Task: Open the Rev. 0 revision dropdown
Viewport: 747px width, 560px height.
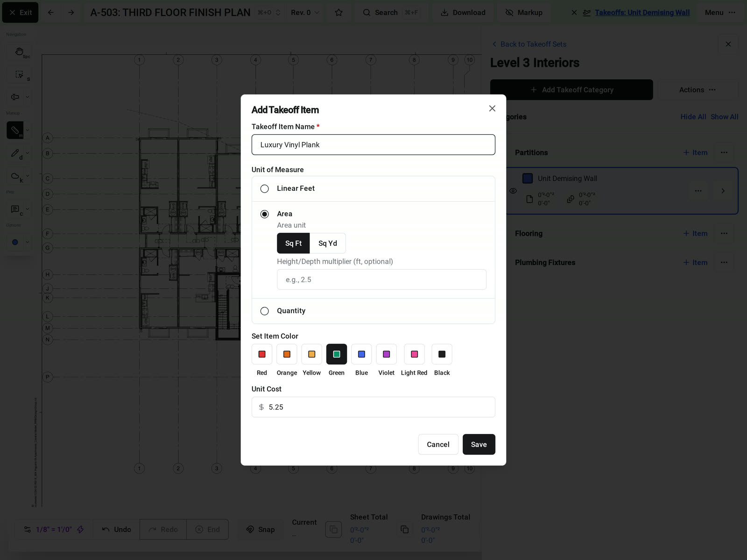Action: tap(305, 13)
